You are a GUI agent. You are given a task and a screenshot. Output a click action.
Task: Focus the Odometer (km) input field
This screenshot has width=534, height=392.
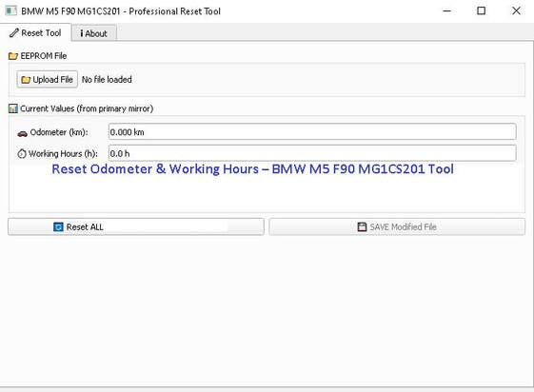(x=312, y=131)
